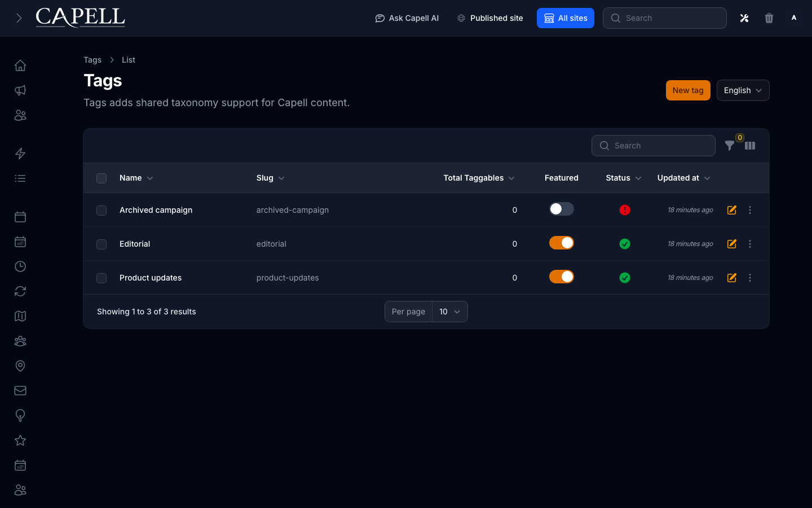
Task: Sort by Total Taggables column
Action: click(479, 178)
